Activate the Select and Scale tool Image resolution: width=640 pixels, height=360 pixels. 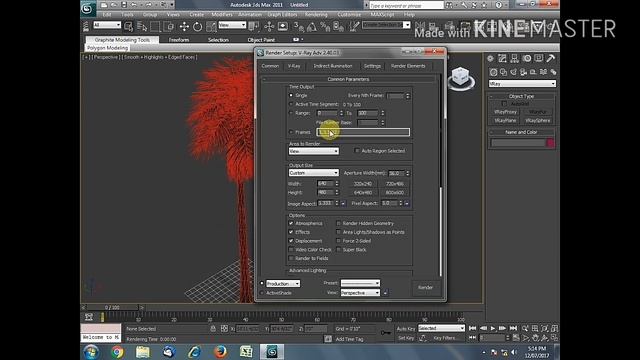point(211,27)
